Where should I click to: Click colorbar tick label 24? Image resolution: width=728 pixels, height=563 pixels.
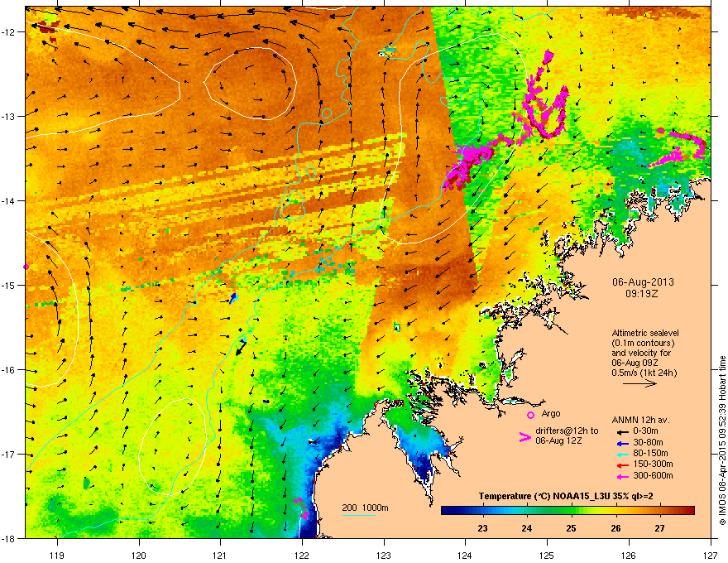tap(526, 528)
